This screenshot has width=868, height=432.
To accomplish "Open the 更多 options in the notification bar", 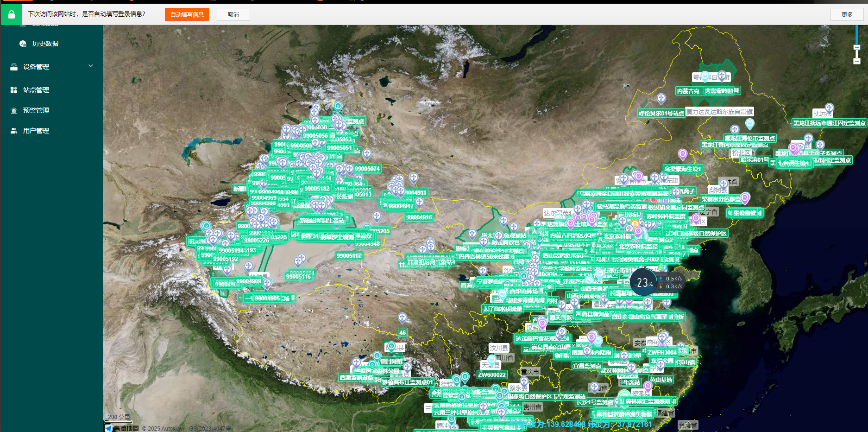I will [847, 14].
